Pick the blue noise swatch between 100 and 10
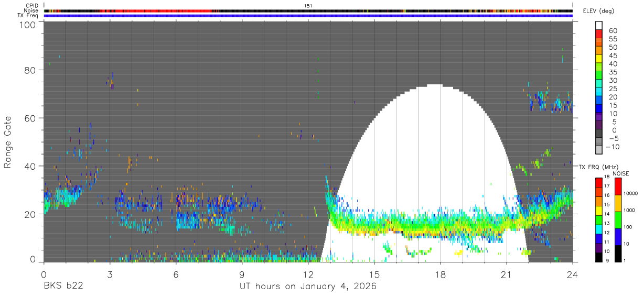Viewport: 644px width, 297px height. coord(617,236)
